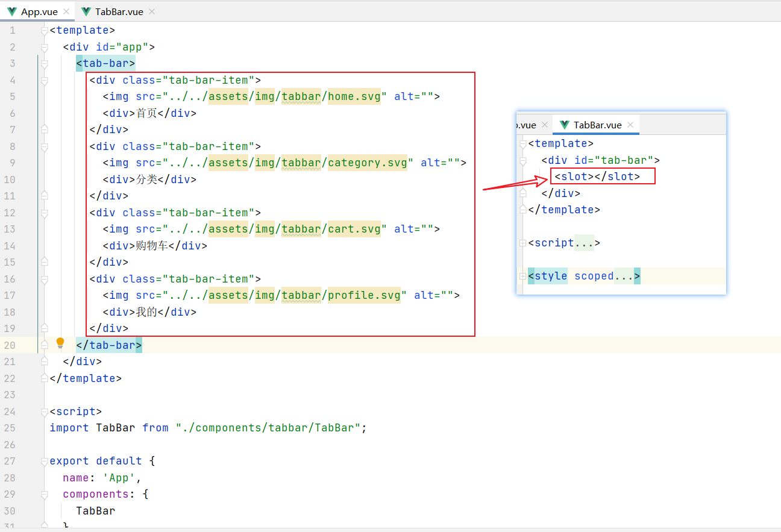Close the partially hidden .vue tab in the inset panel

[x=544, y=125]
